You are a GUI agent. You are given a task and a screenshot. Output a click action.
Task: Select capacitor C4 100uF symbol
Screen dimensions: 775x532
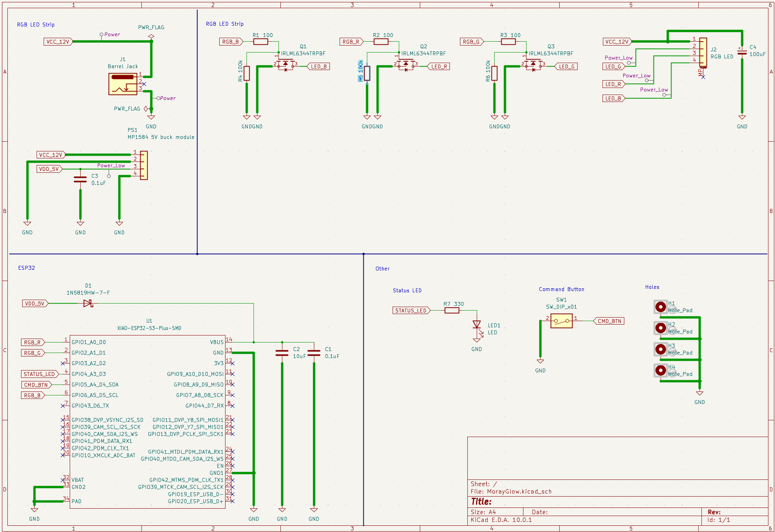(x=742, y=52)
